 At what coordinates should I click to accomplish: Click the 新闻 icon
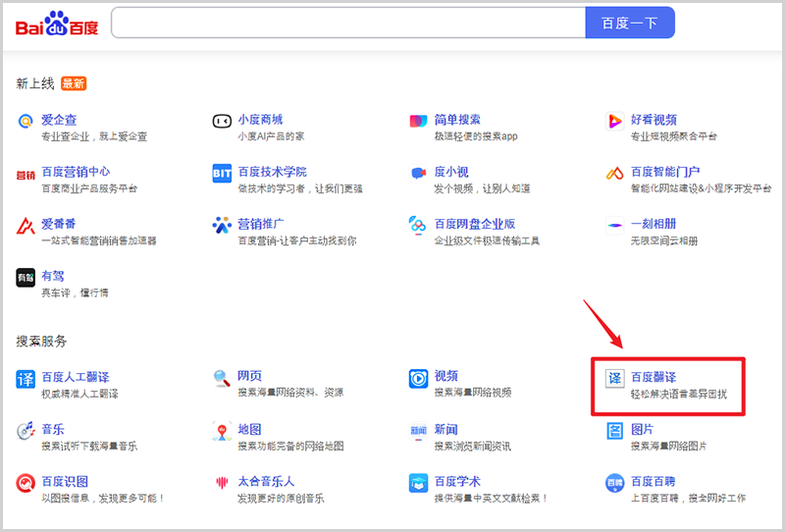tap(418, 430)
